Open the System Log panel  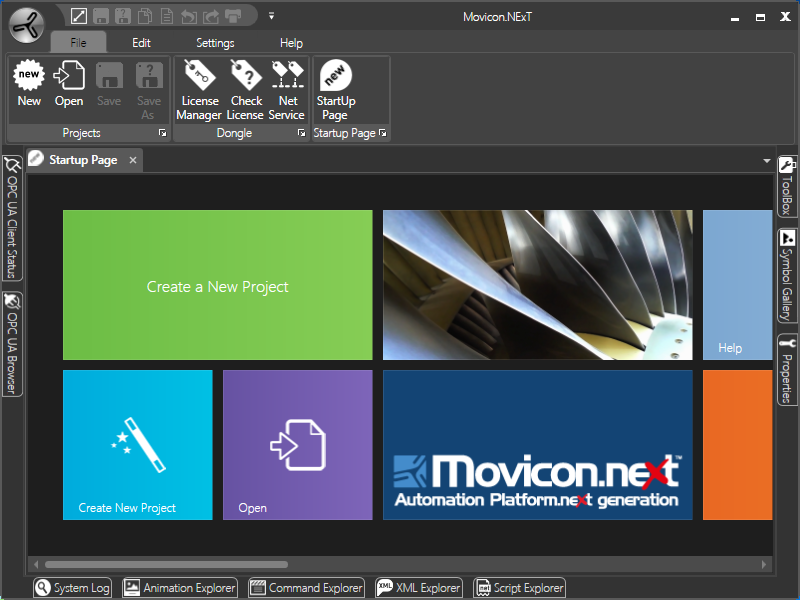(x=72, y=588)
